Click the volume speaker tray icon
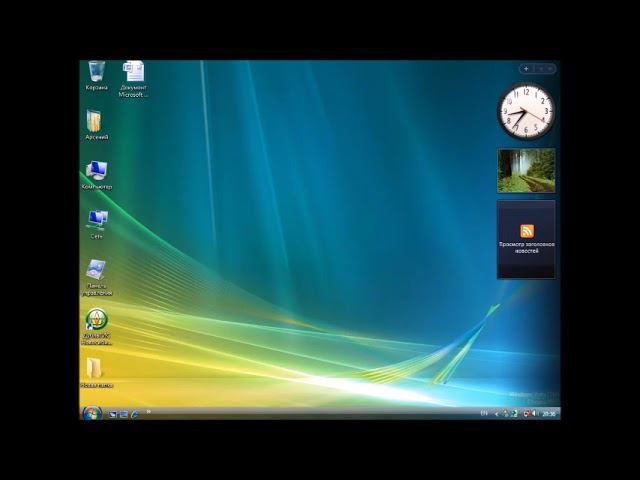 533,414
